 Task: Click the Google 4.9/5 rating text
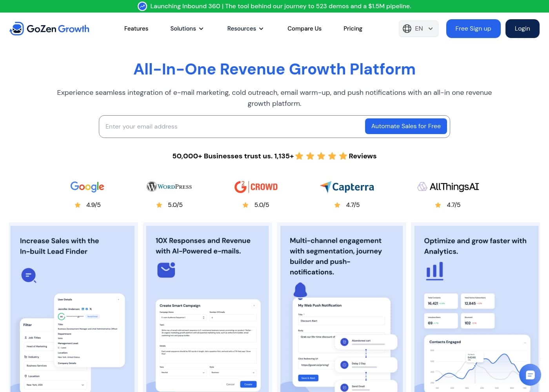93,205
